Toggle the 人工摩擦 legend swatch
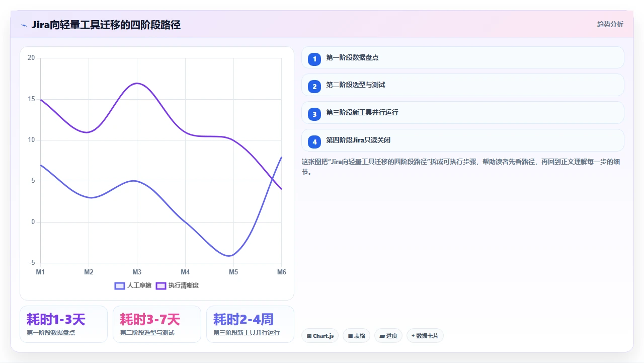This screenshot has width=644, height=363. [120, 285]
